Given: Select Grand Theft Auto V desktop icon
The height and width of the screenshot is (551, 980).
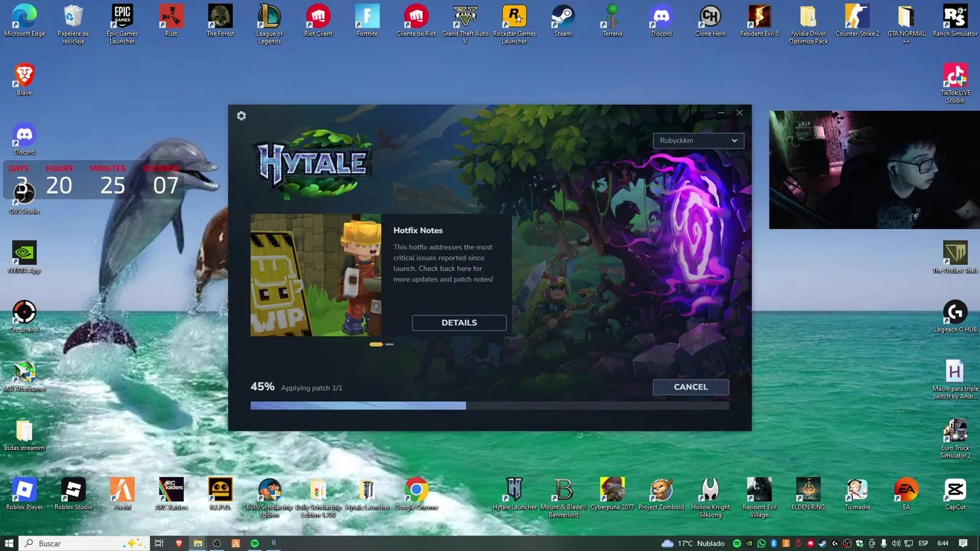Looking at the screenshot, I should tap(465, 24).
